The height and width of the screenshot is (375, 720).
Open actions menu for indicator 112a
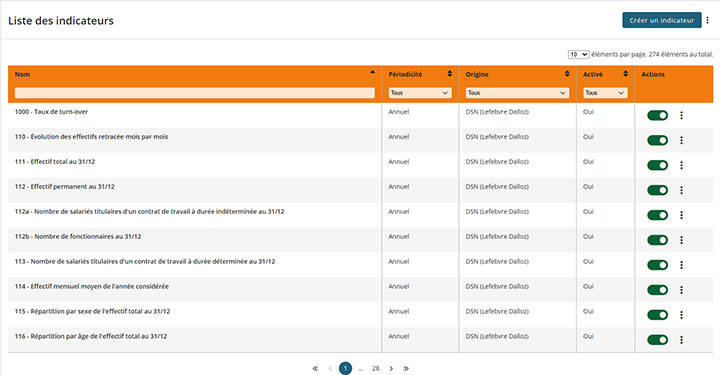(x=681, y=215)
